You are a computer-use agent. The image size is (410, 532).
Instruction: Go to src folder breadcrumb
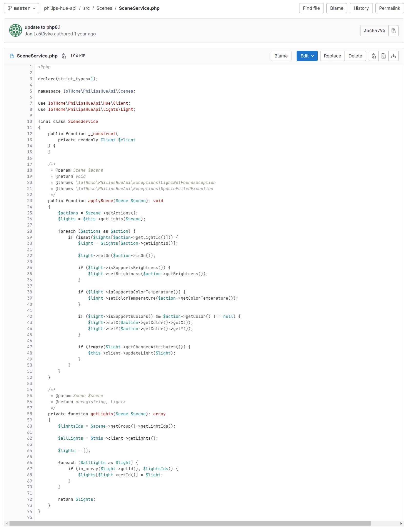(86, 8)
